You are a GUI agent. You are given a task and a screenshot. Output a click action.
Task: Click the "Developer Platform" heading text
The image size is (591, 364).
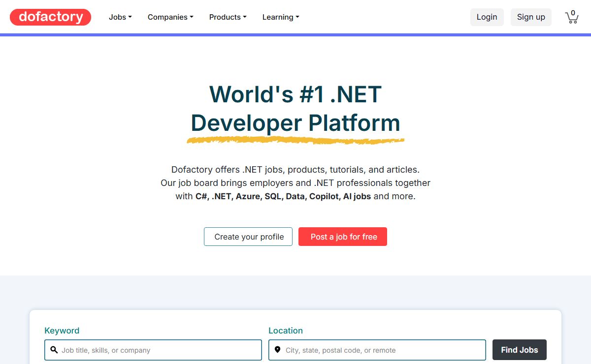pyautogui.click(x=295, y=123)
